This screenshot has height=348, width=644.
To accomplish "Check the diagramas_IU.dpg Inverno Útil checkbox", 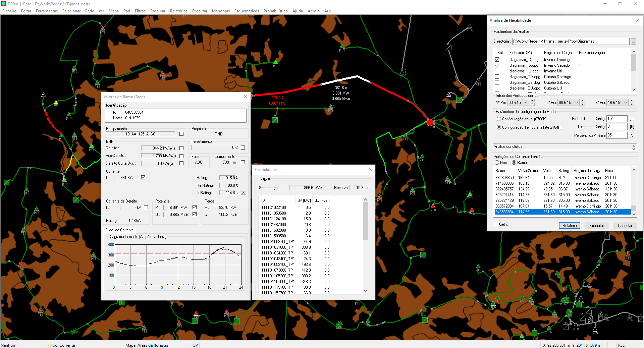I will [497, 71].
